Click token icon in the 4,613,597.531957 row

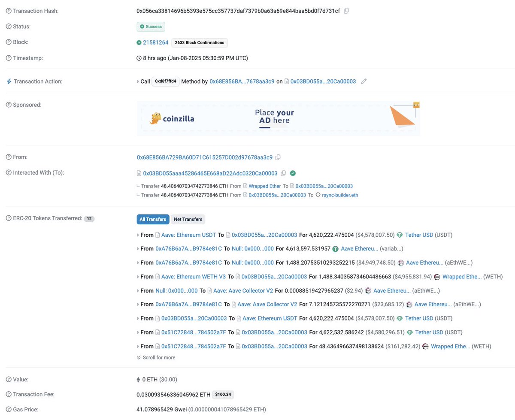pyautogui.click(x=336, y=249)
